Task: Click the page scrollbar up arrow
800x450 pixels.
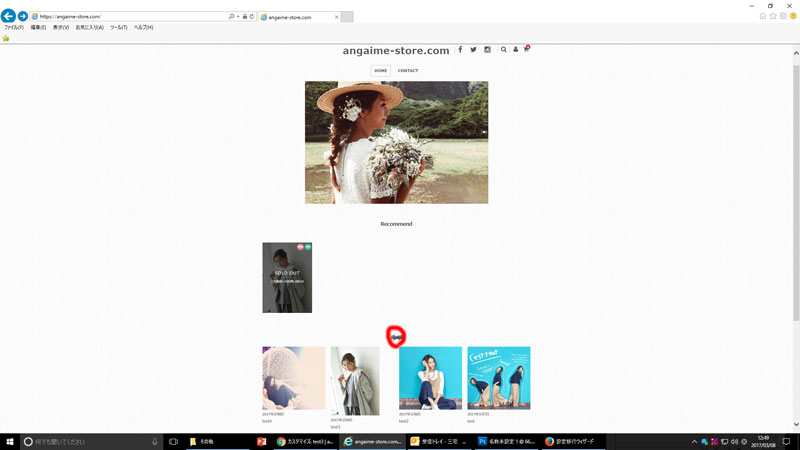Action: click(x=796, y=53)
